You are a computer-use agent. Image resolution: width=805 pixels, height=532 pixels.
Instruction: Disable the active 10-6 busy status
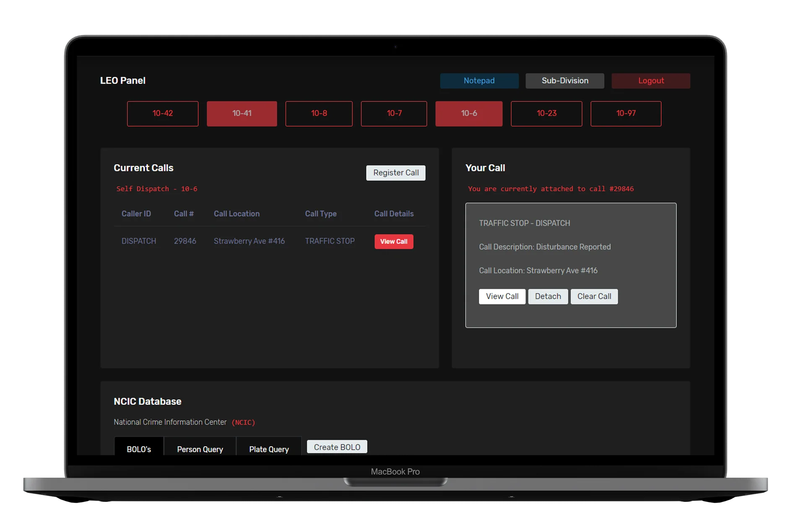point(468,114)
